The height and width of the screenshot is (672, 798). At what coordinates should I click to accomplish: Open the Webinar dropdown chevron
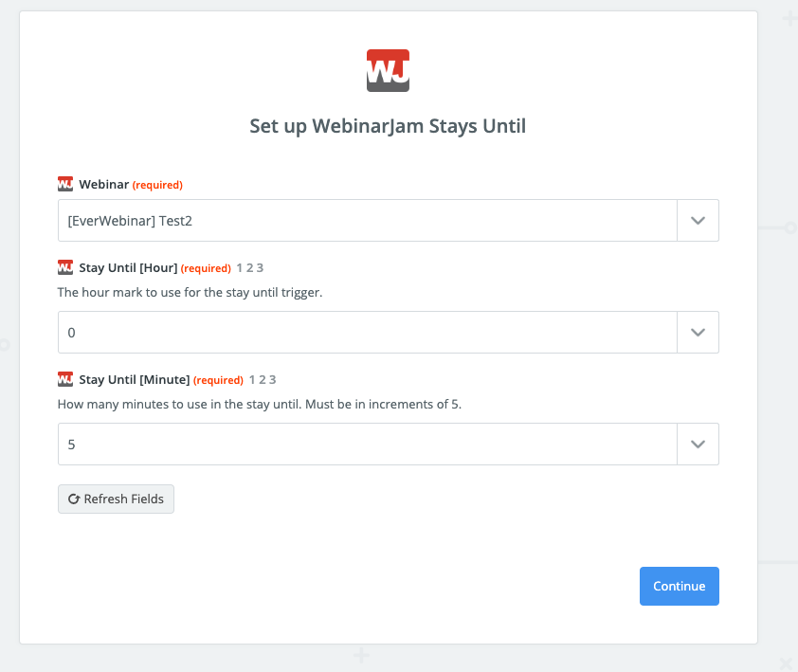[x=698, y=221]
